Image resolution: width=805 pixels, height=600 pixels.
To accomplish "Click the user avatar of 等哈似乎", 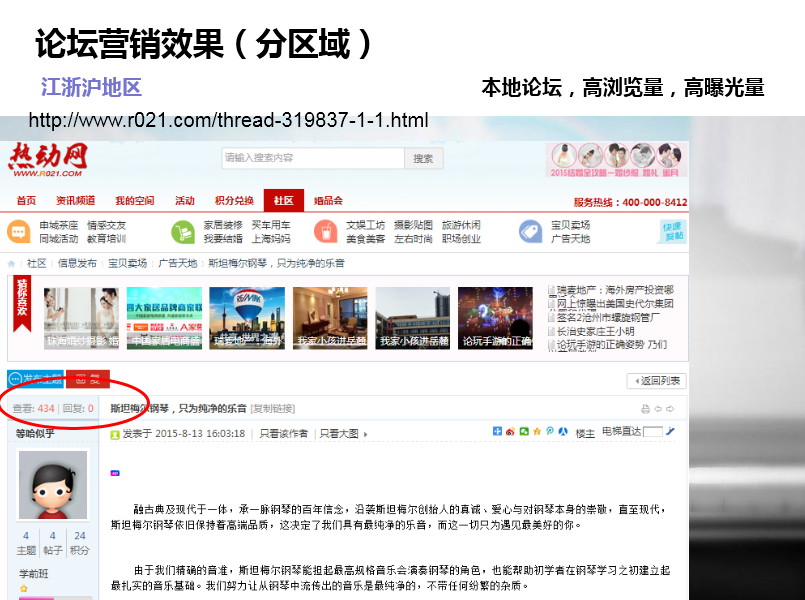I will pos(53,485).
